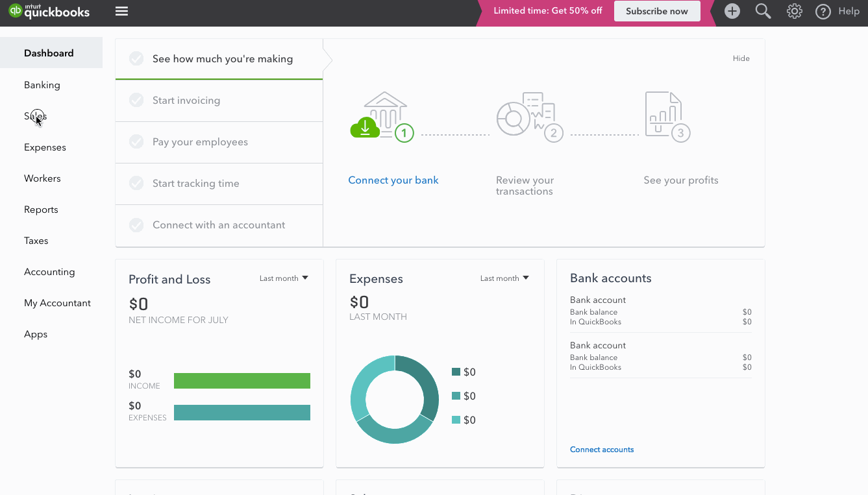868x495 pixels.
Task: Click the checkmark beside Pay your employees
Action: (x=136, y=142)
